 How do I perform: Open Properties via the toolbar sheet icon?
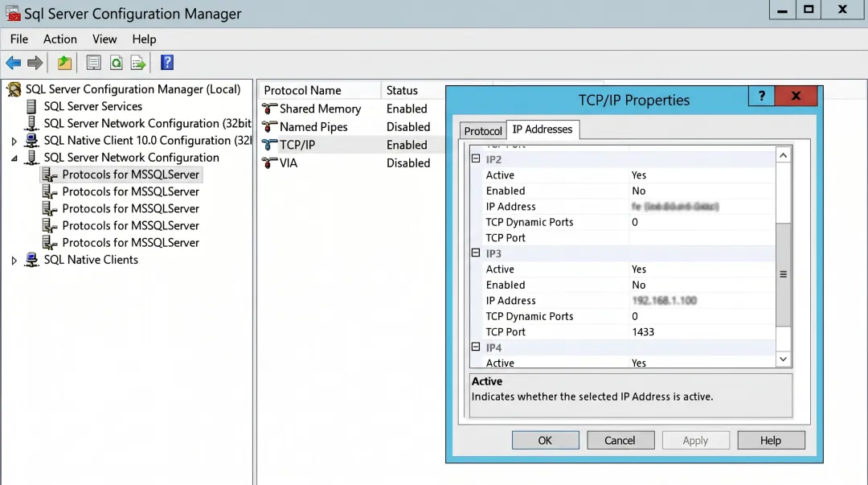93,63
